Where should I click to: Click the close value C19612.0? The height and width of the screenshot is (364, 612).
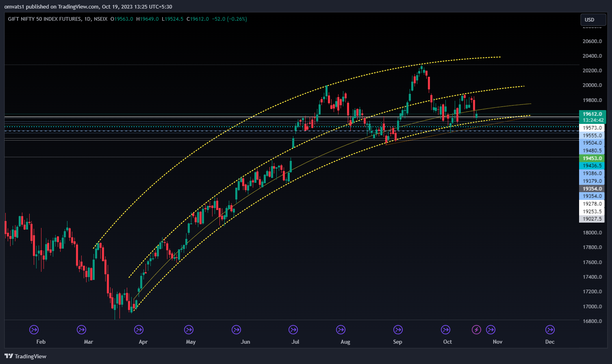coord(198,19)
